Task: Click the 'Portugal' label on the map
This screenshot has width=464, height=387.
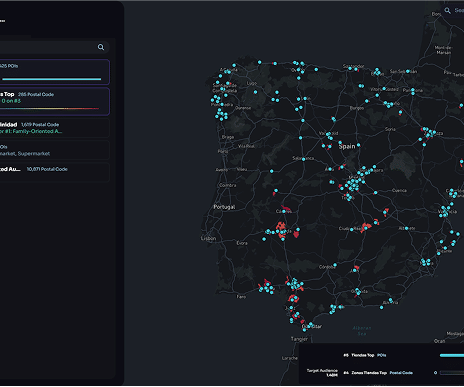Action: (x=224, y=207)
